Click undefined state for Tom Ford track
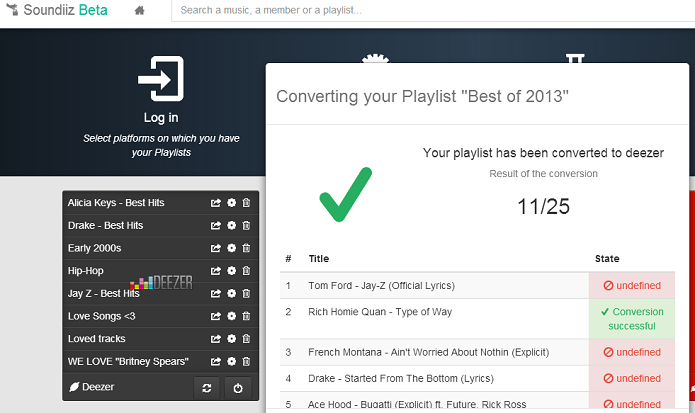Screen dimensions: 695x413 pos(632,285)
